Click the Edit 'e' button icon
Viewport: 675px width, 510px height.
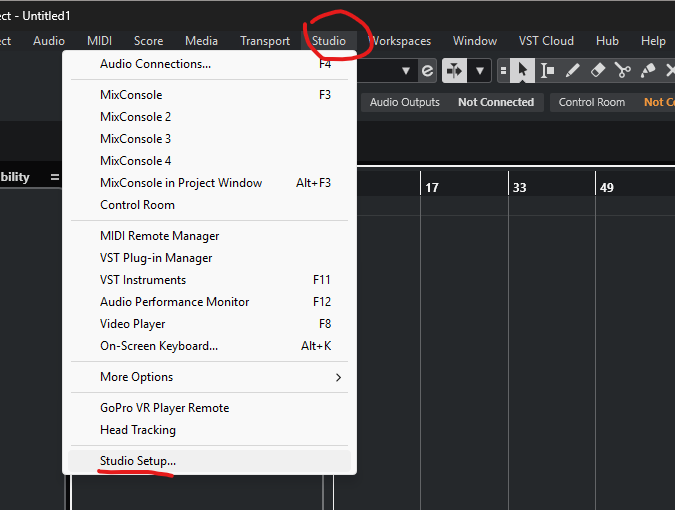(x=427, y=70)
